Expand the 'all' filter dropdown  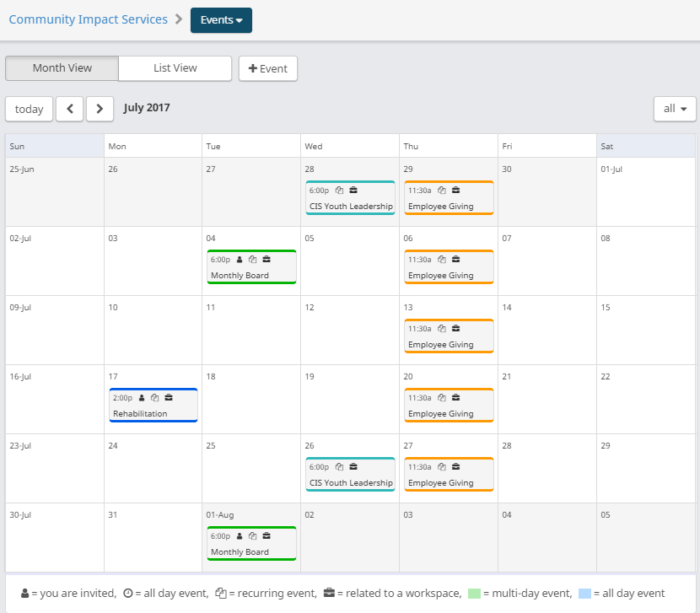coord(675,109)
